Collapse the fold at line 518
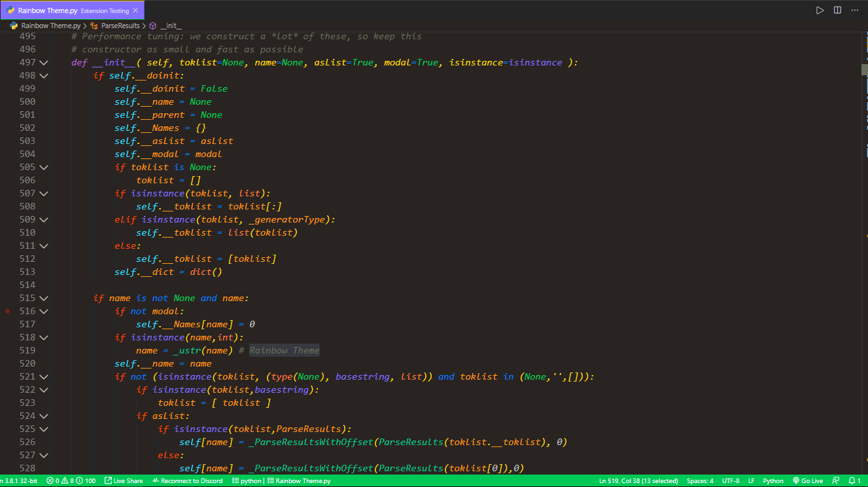This screenshot has height=487, width=868. [x=44, y=337]
